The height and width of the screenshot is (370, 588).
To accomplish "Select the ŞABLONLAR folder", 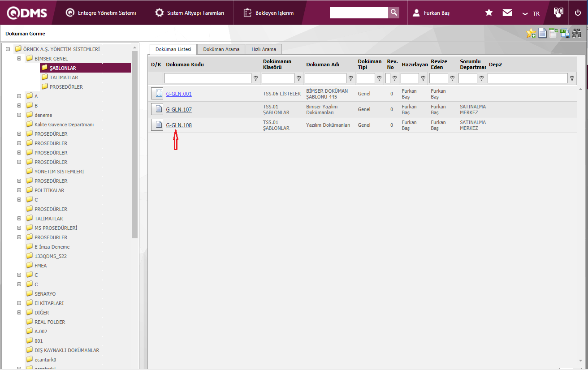I will [63, 68].
